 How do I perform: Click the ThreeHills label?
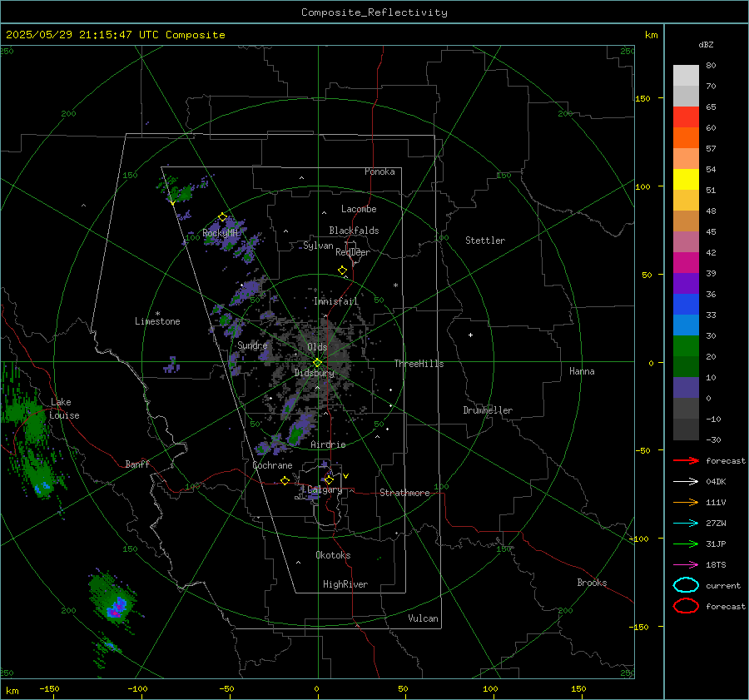click(x=419, y=364)
